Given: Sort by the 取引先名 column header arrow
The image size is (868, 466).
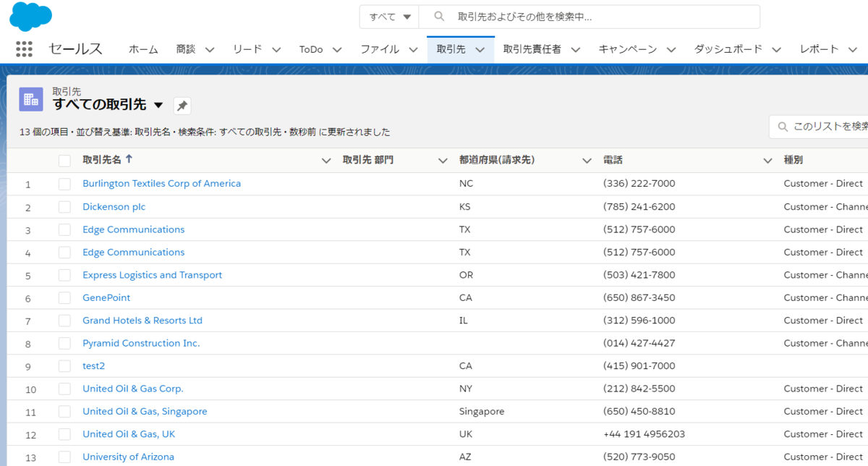Looking at the screenshot, I should [129, 160].
